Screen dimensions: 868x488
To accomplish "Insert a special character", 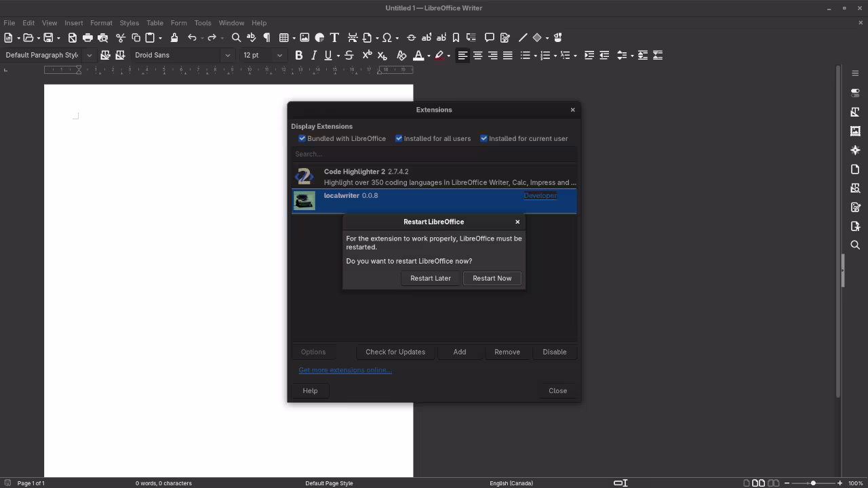I will 387,37.
